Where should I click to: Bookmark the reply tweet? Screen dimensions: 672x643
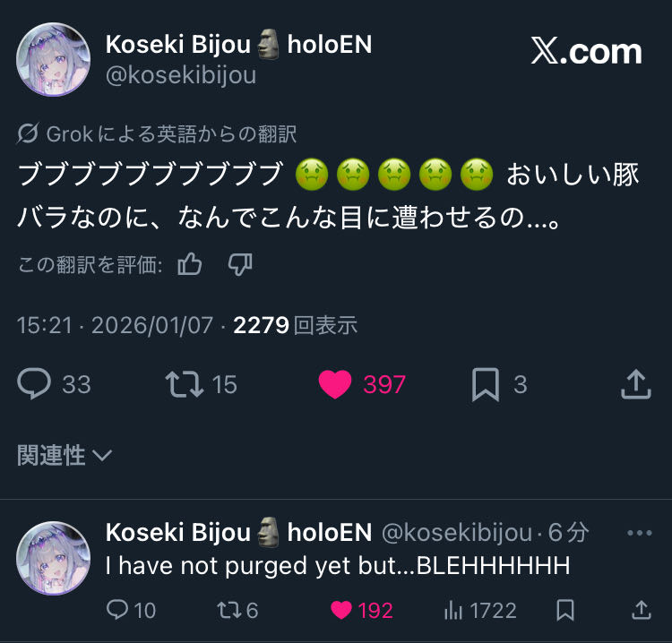click(565, 610)
